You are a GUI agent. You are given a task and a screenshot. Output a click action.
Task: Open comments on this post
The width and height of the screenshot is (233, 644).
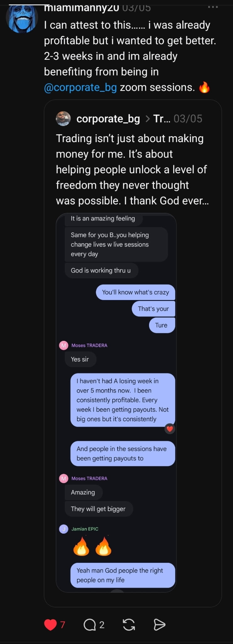tap(90, 625)
